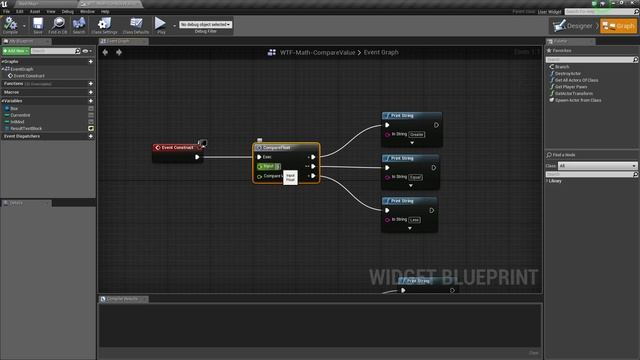Expand the Greater Print String node arrow
The image size is (640, 360).
(412, 143)
